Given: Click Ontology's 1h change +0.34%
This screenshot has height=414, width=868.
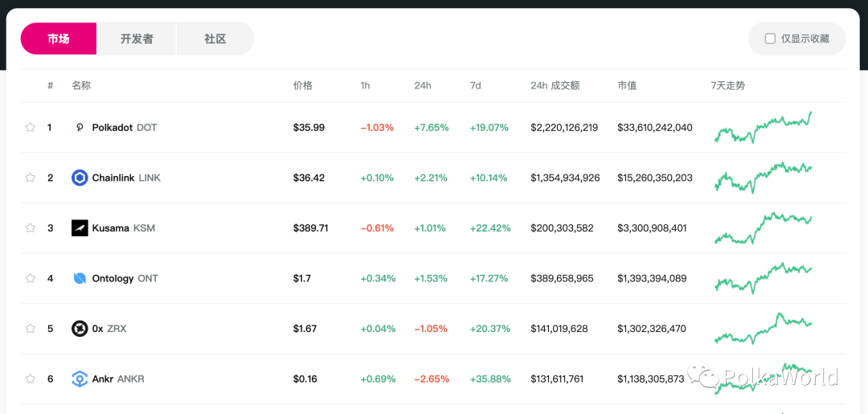Looking at the screenshot, I should [x=378, y=278].
